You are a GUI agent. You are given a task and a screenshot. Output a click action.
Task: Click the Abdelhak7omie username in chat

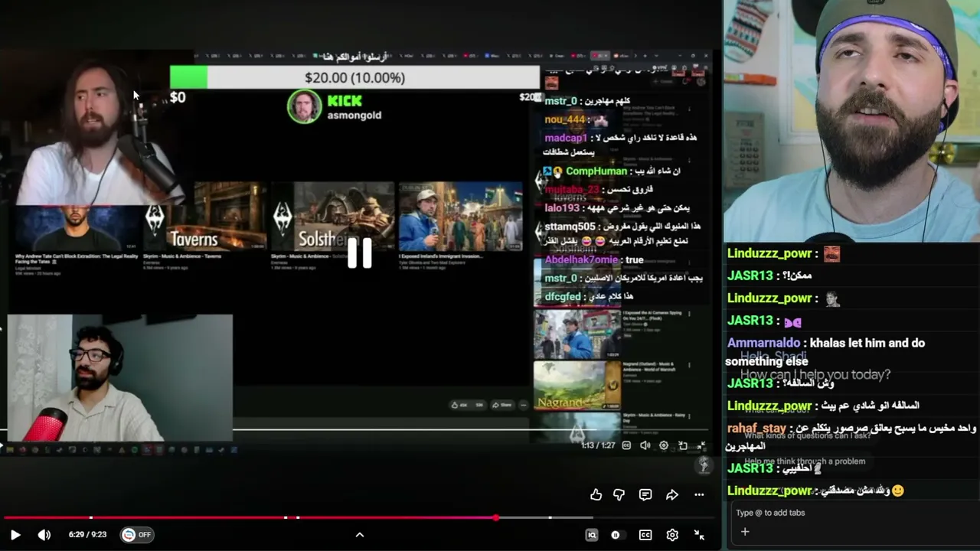point(581,260)
